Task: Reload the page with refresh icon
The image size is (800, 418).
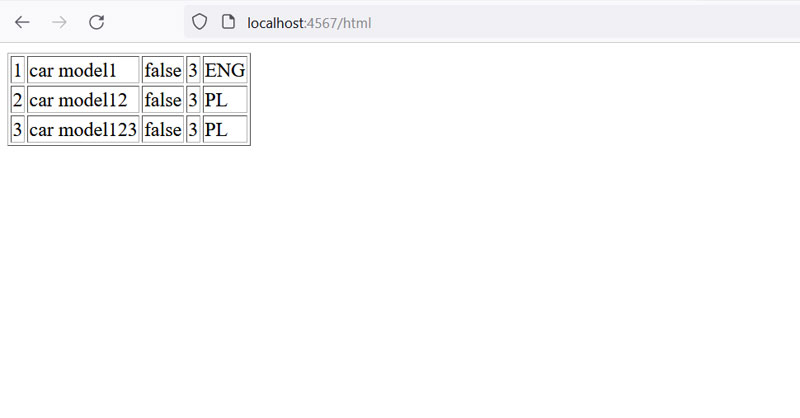Action: [96, 22]
